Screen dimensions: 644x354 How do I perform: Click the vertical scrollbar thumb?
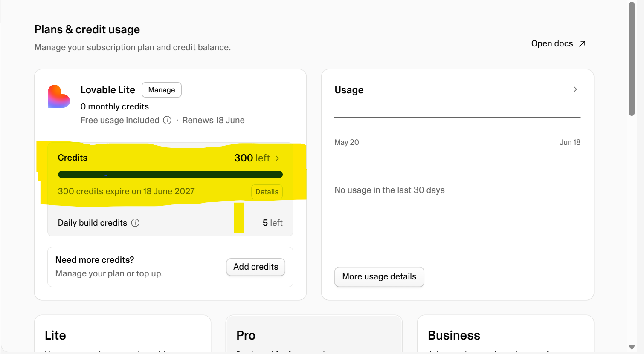pos(632,59)
